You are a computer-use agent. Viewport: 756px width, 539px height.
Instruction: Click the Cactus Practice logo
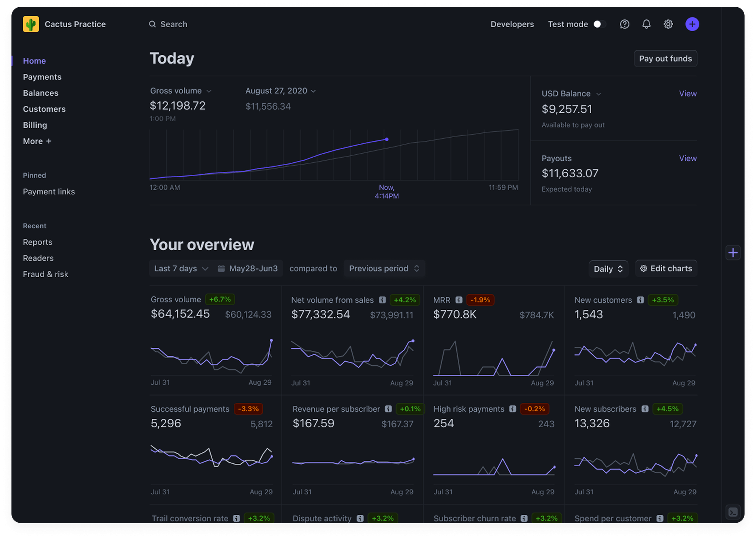coord(32,24)
